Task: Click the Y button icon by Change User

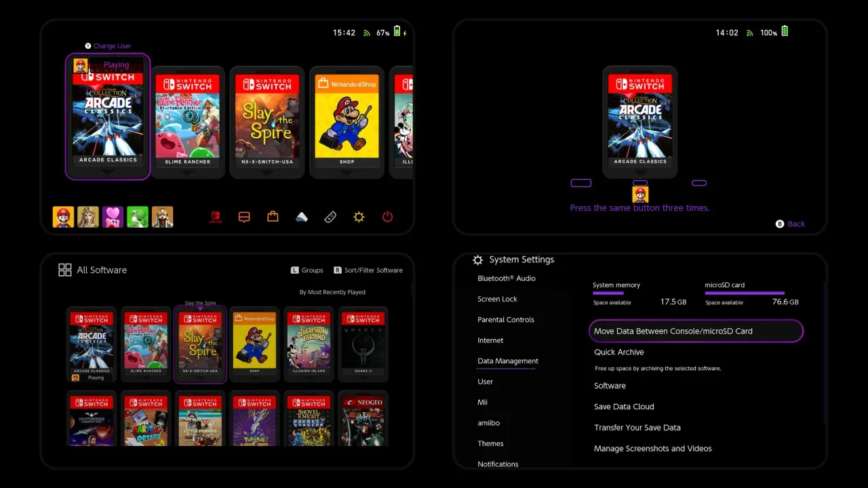Action: [x=88, y=46]
